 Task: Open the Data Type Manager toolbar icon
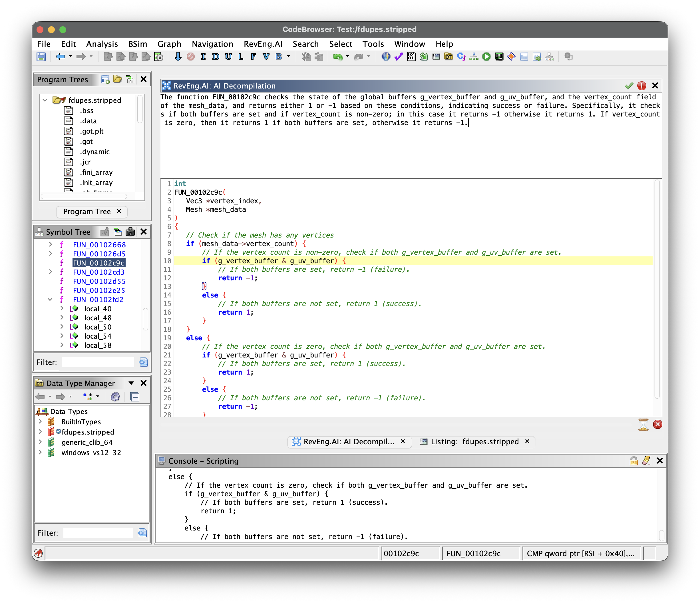(x=449, y=57)
